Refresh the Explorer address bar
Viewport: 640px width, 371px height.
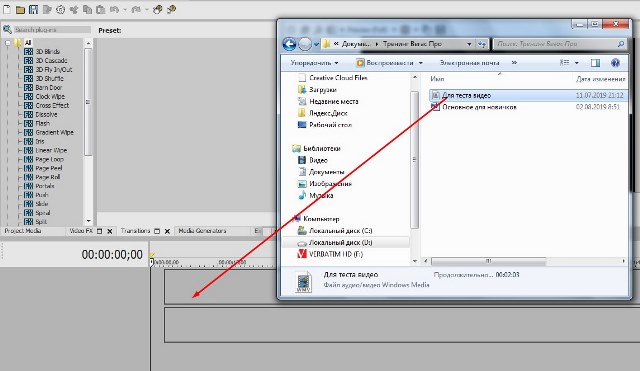482,44
